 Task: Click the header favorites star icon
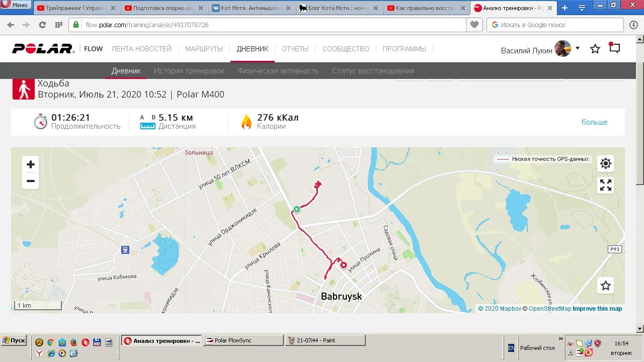pyautogui.click(x=595, y=49)
